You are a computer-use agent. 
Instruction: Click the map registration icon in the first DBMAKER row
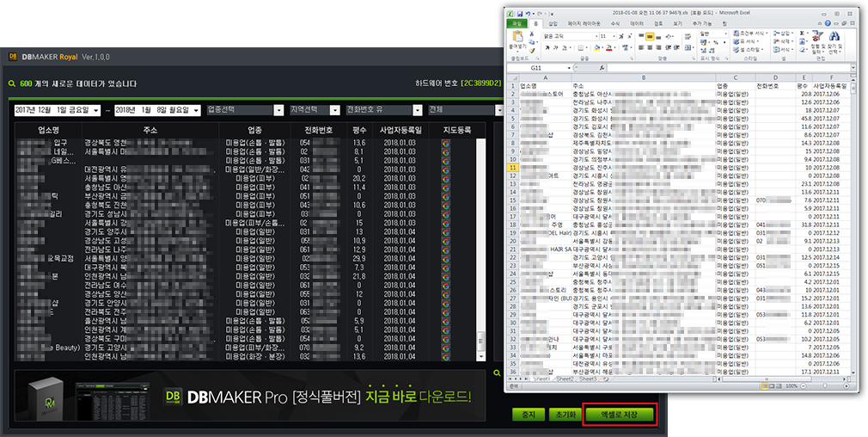point(446,143)
